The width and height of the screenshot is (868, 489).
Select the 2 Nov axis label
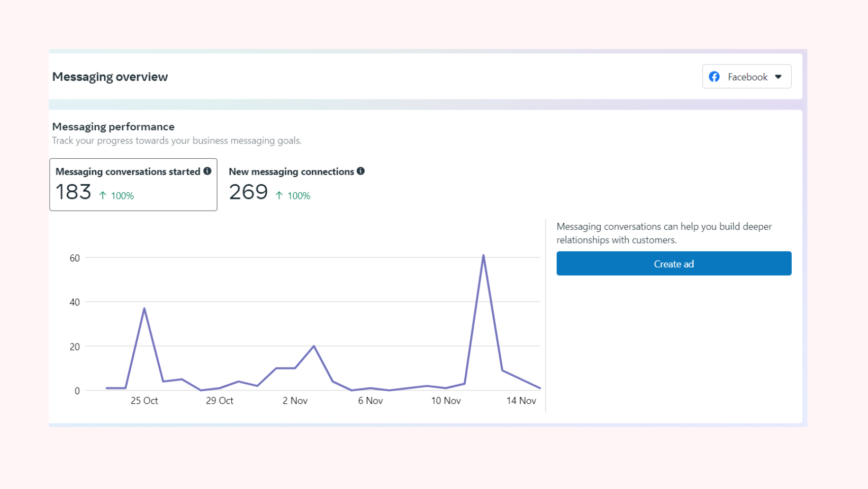pos(295,401)
